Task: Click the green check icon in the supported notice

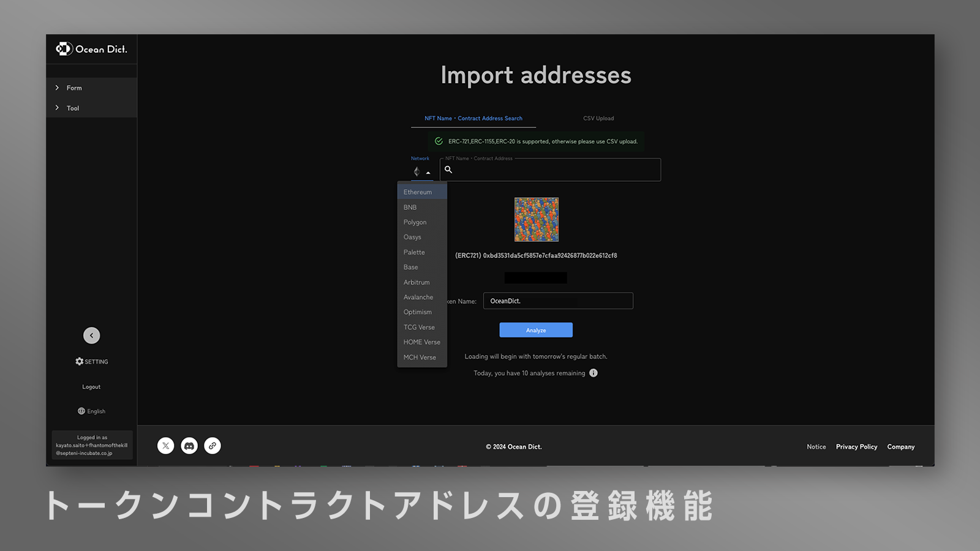Action: coord(439,141)
